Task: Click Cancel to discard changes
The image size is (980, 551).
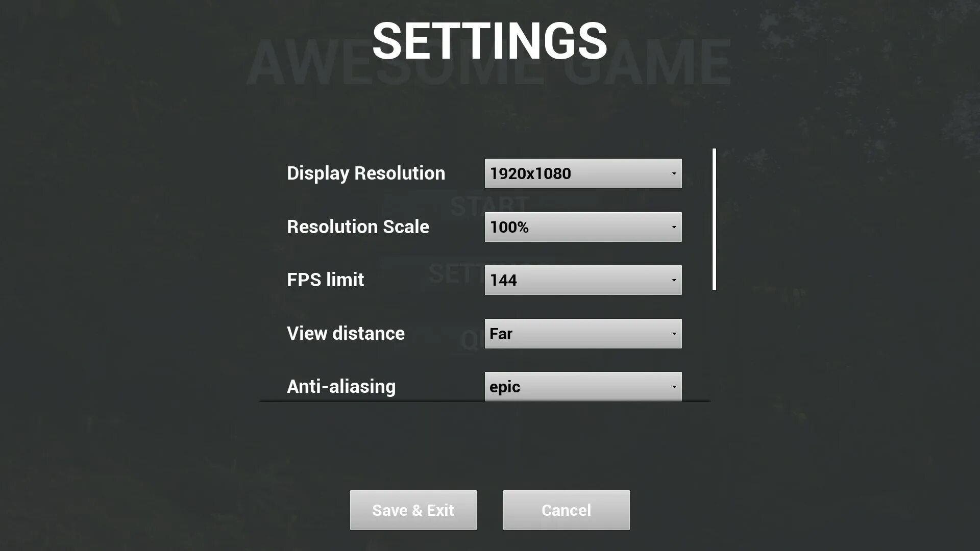Action: click(566, 510)
